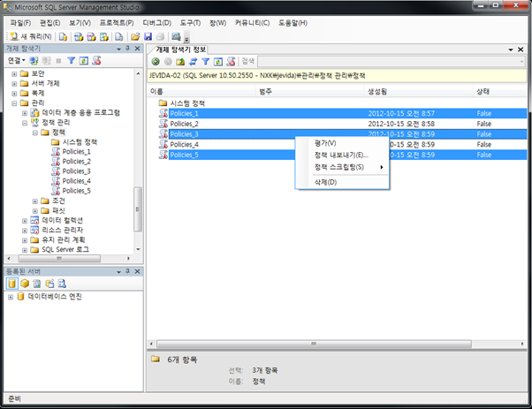Viewport: 532px width, 409px height.
Task: Click the Analysis Services XMLA Query icon
Action: (x=104, y=36)
